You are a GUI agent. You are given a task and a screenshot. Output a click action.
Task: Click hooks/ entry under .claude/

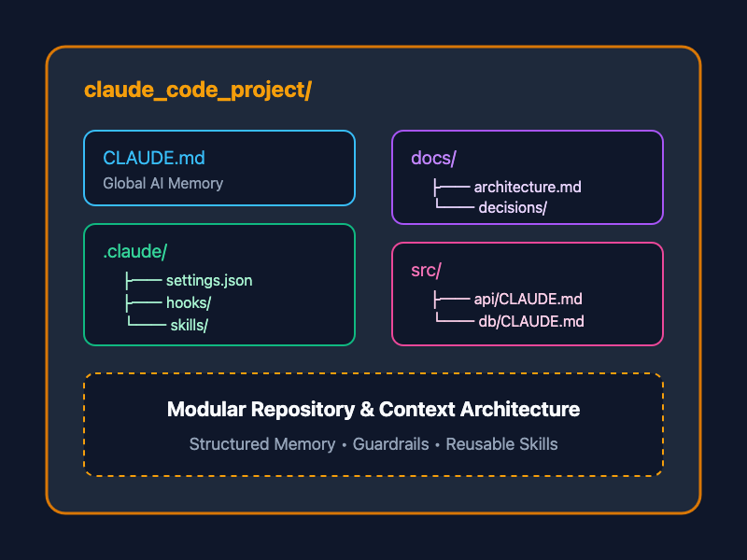[189, 302]
